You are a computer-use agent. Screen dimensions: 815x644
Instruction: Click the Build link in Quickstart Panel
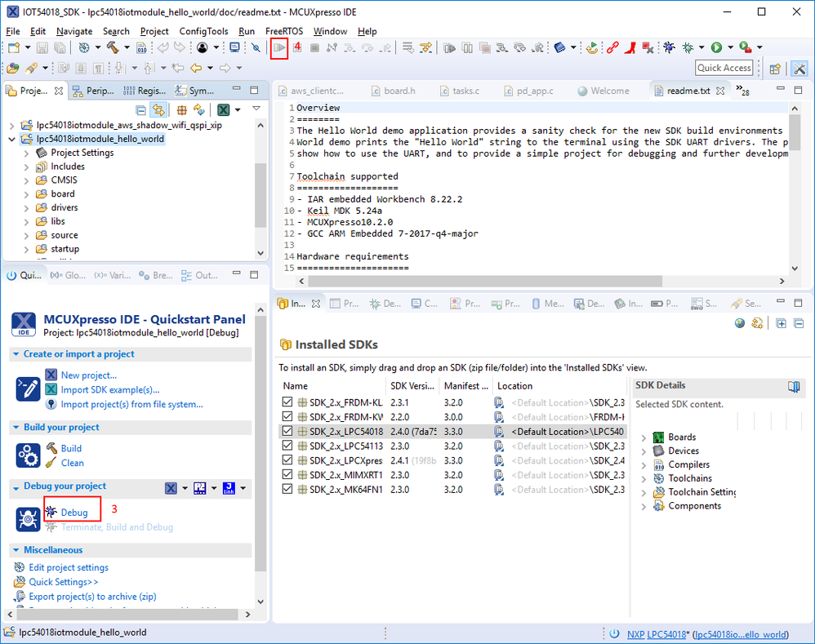tap(71, 449)
